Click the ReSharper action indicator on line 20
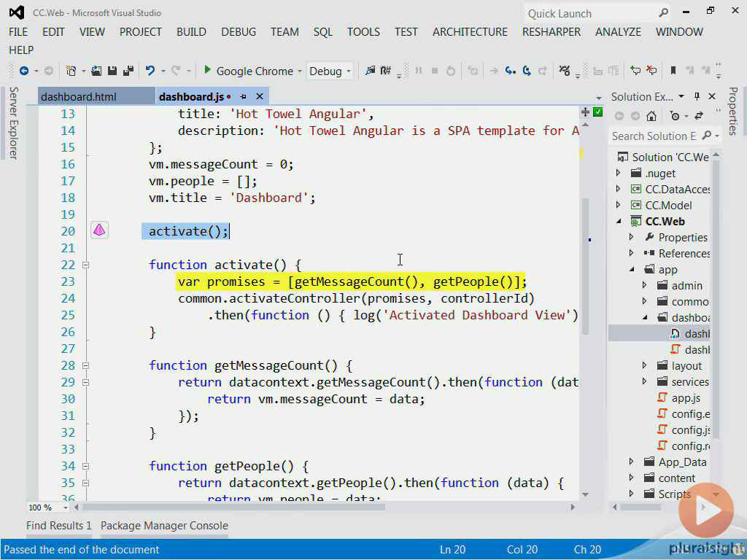Image resolution: width=747 pixels, height=560 pixels. pos(99,230)
